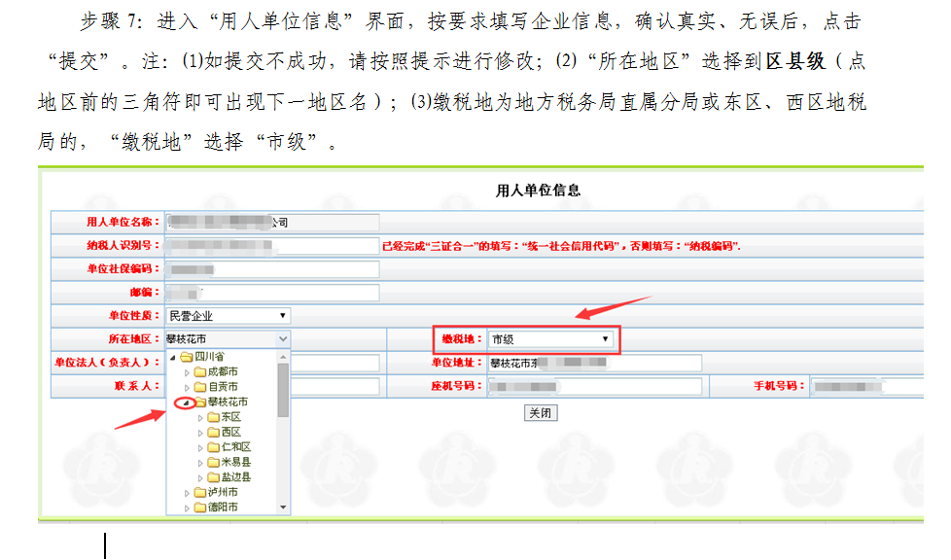
Task: Click the 纳税人识别号 input field
Action: [x=271, y=246]
